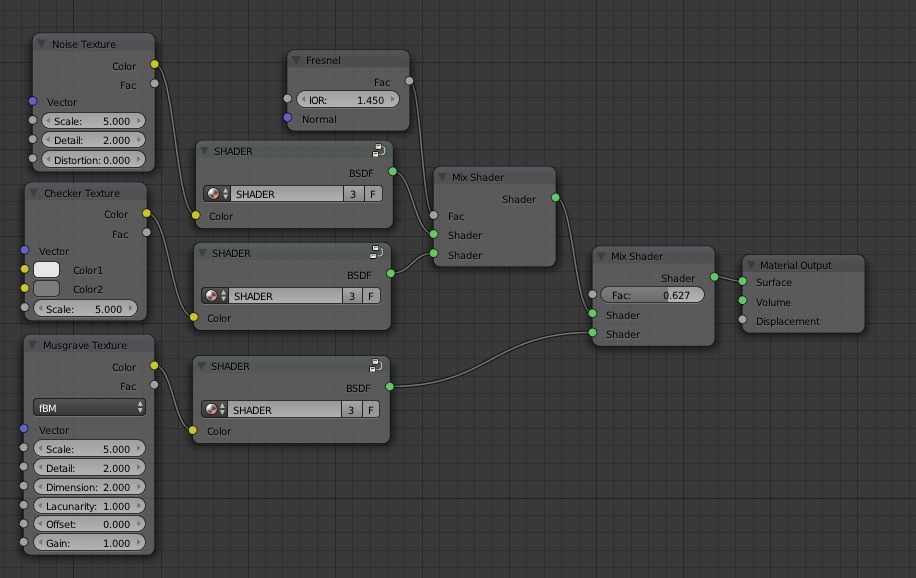
Task: Click the Fresnel Normal input socket
Action: pos(287,117)
